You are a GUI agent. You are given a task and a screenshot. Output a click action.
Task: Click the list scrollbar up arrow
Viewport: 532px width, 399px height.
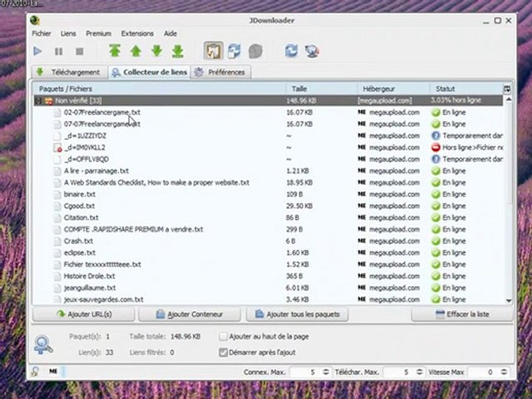(509, 99)
